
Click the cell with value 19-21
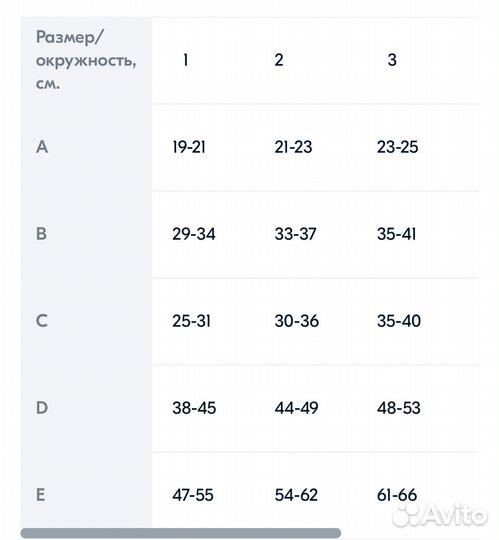tap(189, 147)
